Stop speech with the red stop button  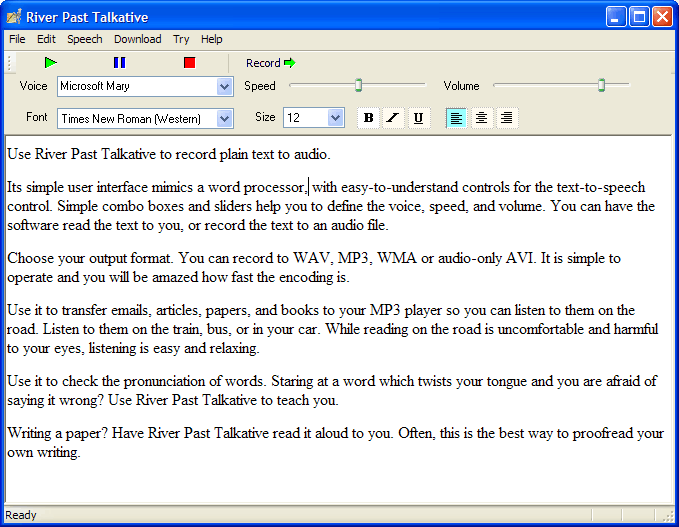click(x=189, y=63)
